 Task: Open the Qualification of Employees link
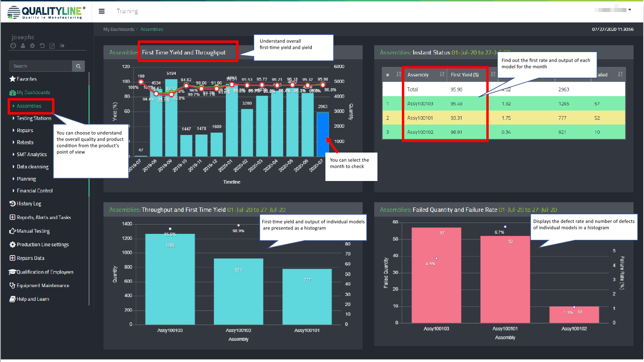tap(45, 272)
